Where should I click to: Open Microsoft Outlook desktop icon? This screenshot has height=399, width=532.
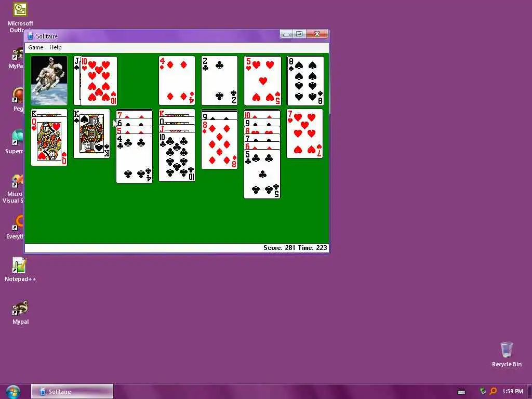click(20, 17)
